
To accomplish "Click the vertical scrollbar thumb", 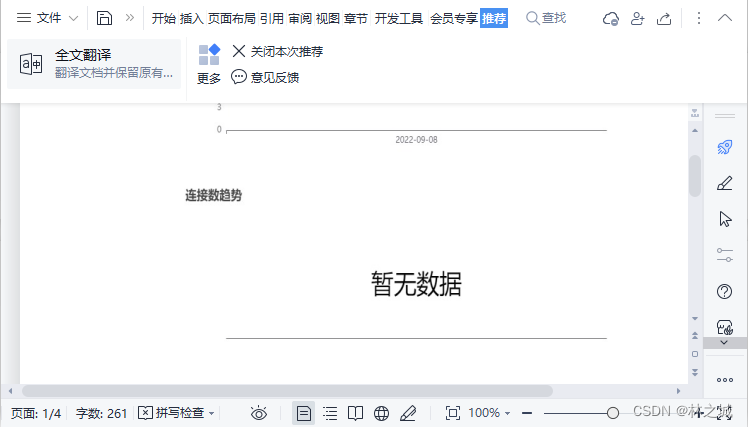I will click(x=695, y=176).
